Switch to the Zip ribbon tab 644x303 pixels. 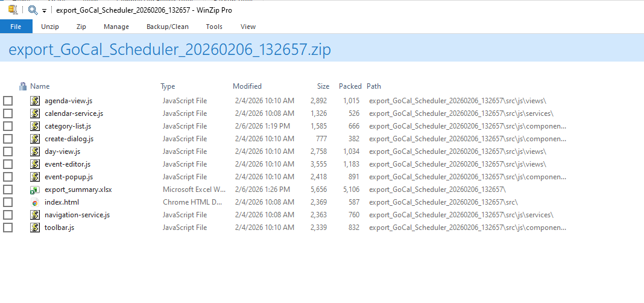point(81,27)
